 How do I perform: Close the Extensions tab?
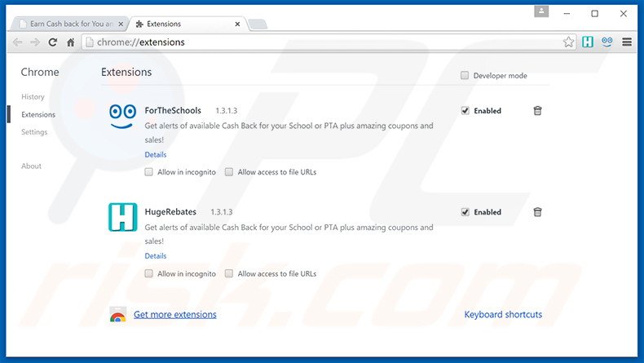pos(237,24)
